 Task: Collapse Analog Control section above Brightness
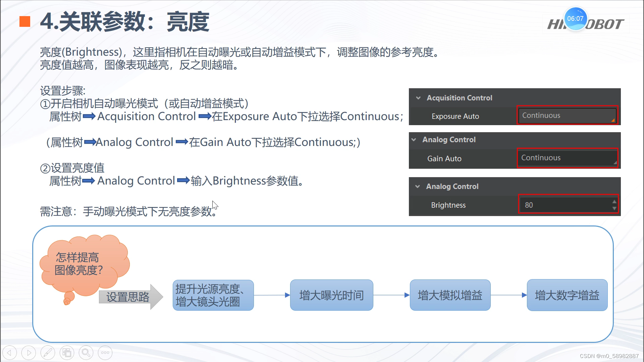(x=418, y=187)
